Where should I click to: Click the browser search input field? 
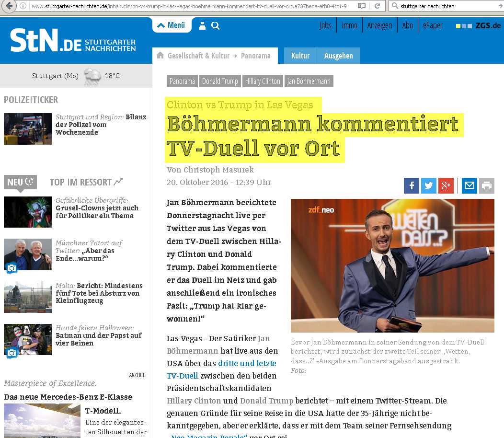click(x=448, y=6)
